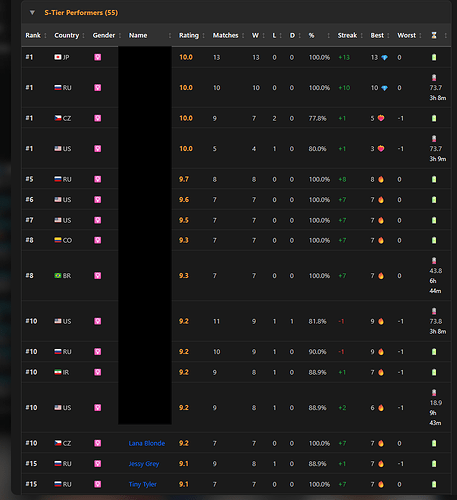Sort table by Matches column

click(225, 35)
